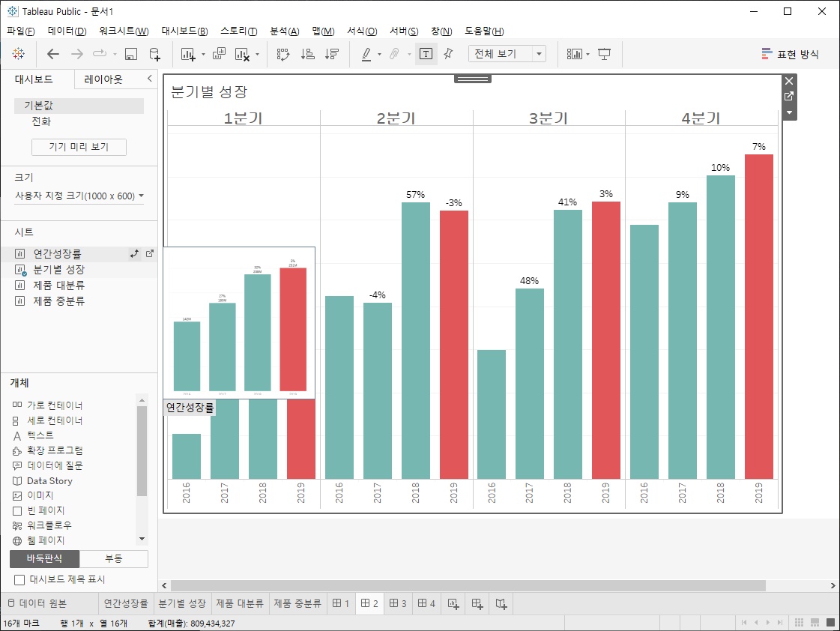Click the objects list scroll down arrow
This screenshot has width=840, height=631.
point(142,538)
